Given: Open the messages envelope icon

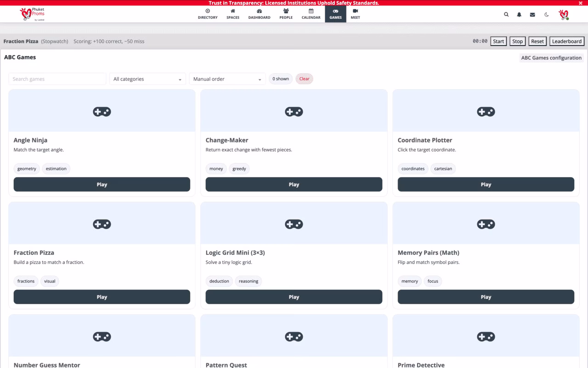Looking at the screenshot, I should point(532,14).
